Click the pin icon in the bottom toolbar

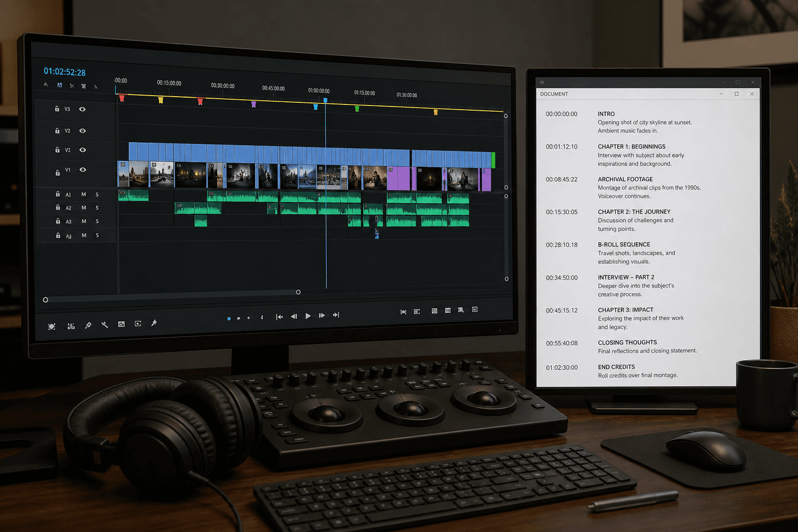(154, 323)
